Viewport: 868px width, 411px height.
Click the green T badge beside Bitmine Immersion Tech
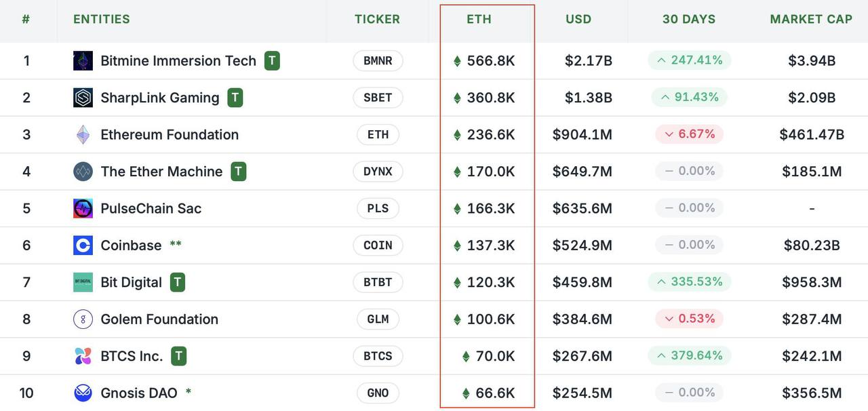272,60
